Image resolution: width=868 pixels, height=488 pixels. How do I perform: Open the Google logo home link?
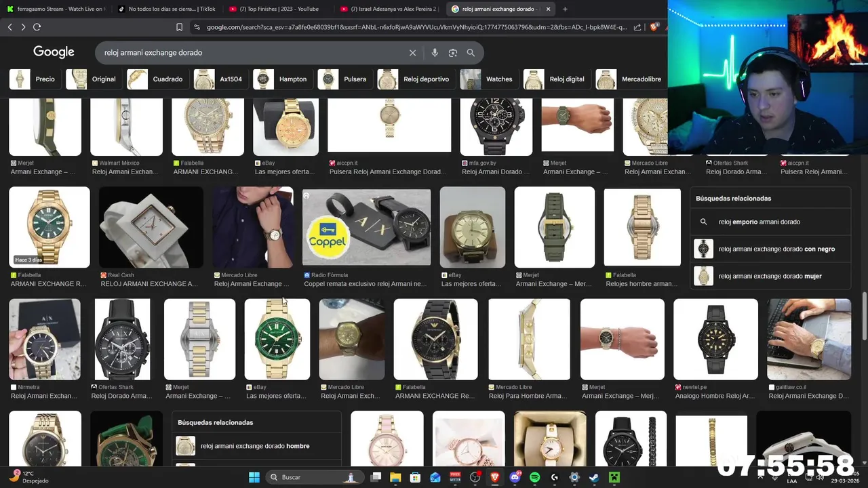coord(54,52)
